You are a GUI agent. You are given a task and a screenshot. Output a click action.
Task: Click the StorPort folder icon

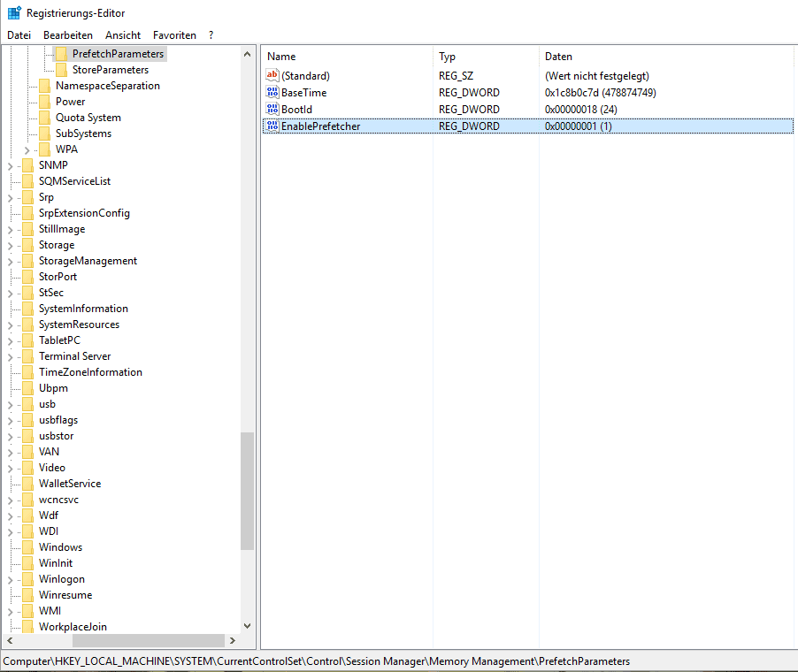coord(28,277)
